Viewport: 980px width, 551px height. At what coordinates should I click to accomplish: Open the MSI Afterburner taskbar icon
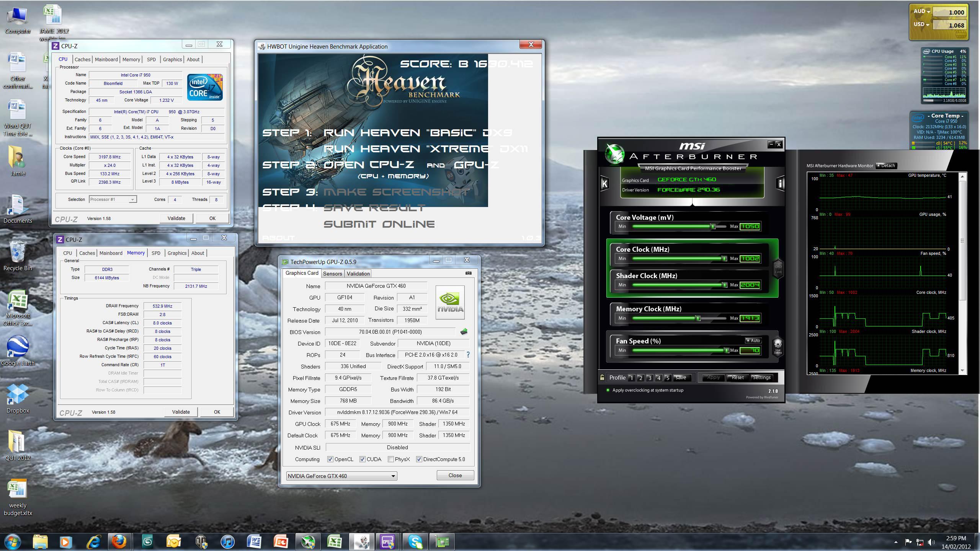308,542
